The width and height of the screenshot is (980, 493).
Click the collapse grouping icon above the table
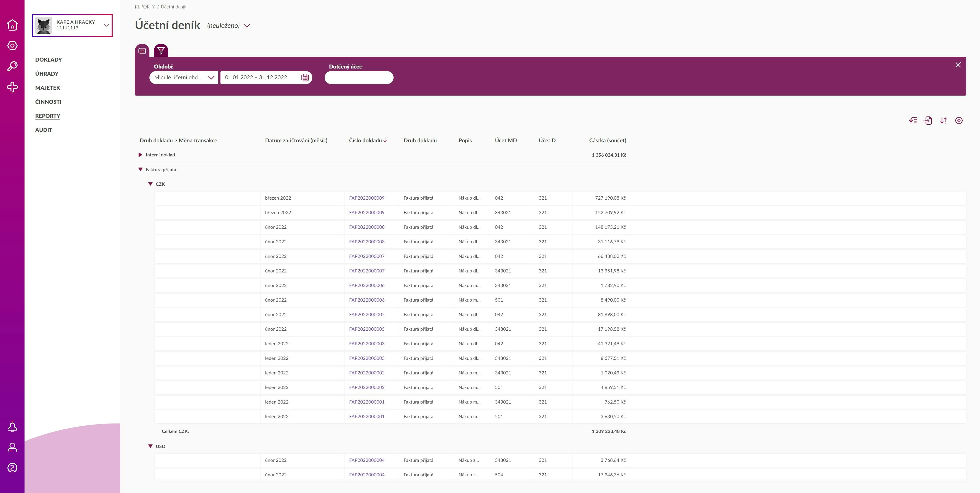[913, 121]
